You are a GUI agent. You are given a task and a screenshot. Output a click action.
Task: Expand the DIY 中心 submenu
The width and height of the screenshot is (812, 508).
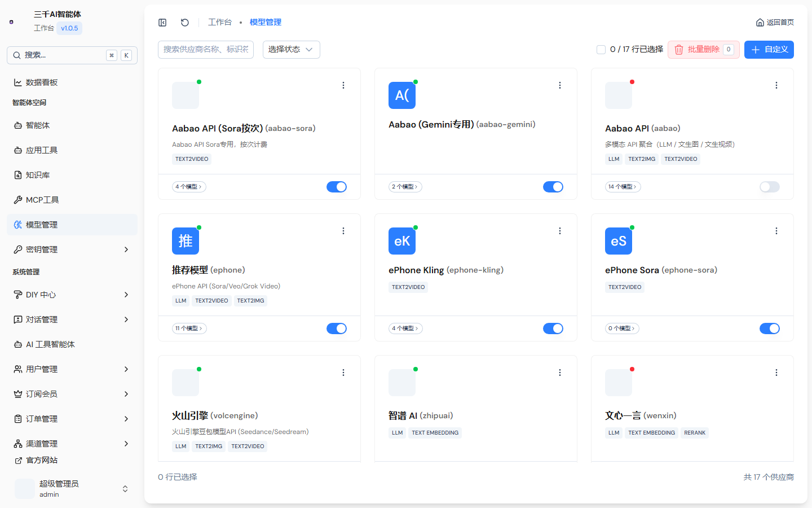[126, 295]
